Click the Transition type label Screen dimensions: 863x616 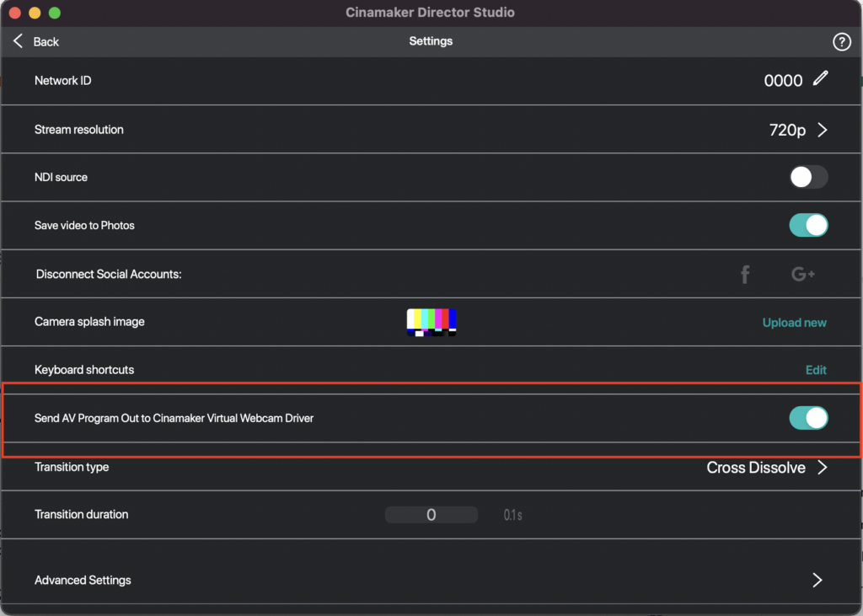pos(72,467)
